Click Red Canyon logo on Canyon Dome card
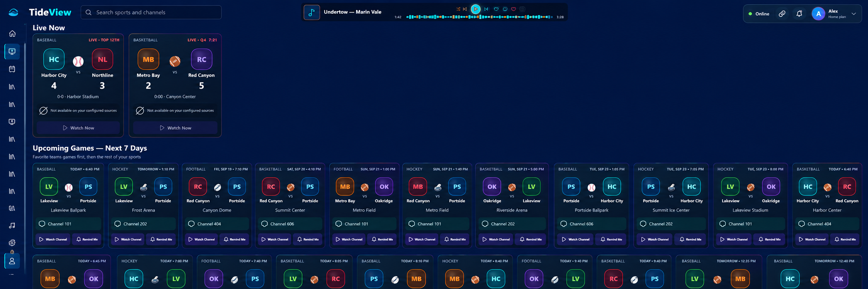This screenshot has width=868, height=289. coord(198,187)
